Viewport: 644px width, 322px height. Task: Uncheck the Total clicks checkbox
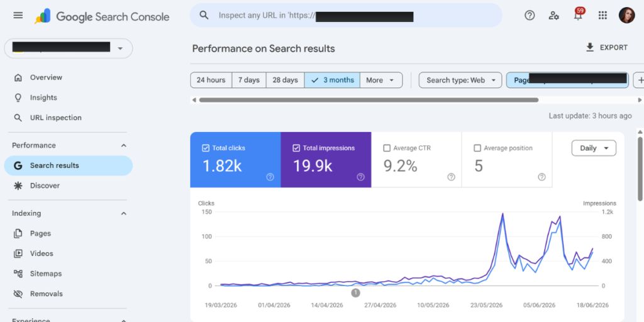coord(206,148)
